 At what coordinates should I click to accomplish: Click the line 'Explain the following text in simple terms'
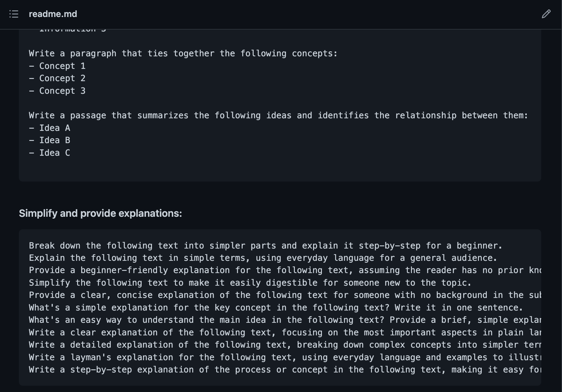(263, 258)
